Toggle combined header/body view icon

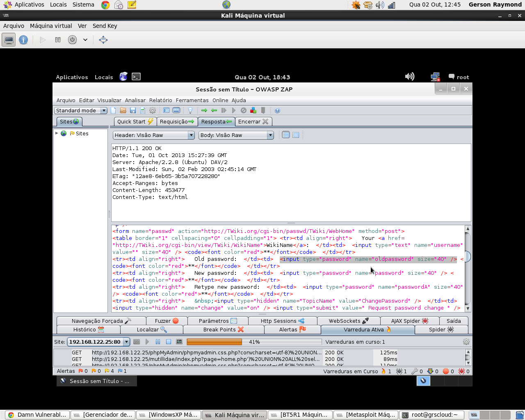tap(296, 135)
